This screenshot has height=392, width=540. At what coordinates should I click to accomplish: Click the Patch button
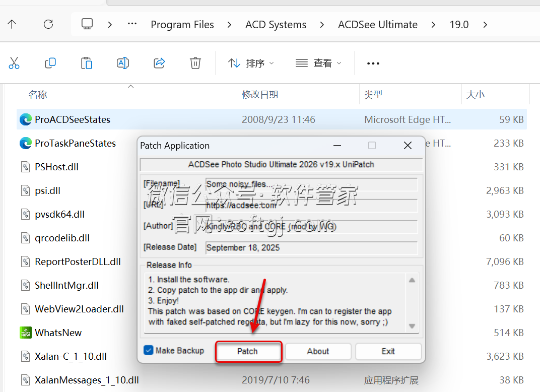pyautogui.click(x=249, y=351)
